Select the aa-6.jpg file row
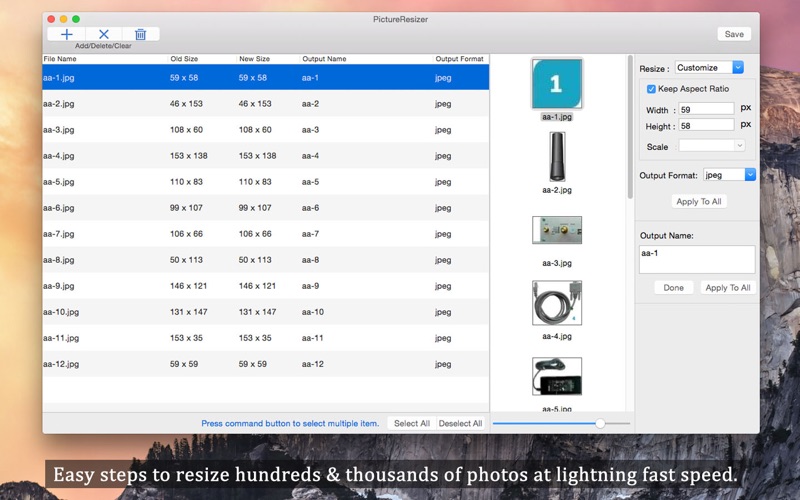 pos(266,208)
